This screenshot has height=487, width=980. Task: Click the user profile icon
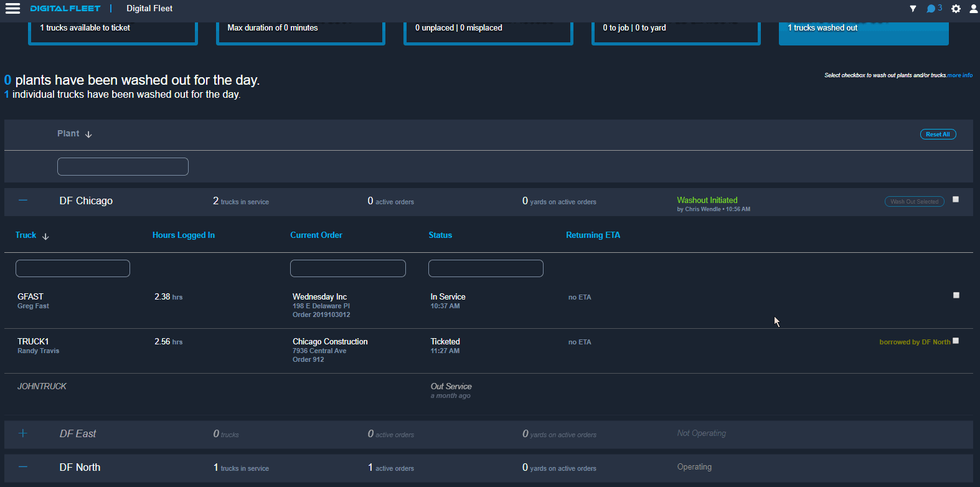pos(974,9)
